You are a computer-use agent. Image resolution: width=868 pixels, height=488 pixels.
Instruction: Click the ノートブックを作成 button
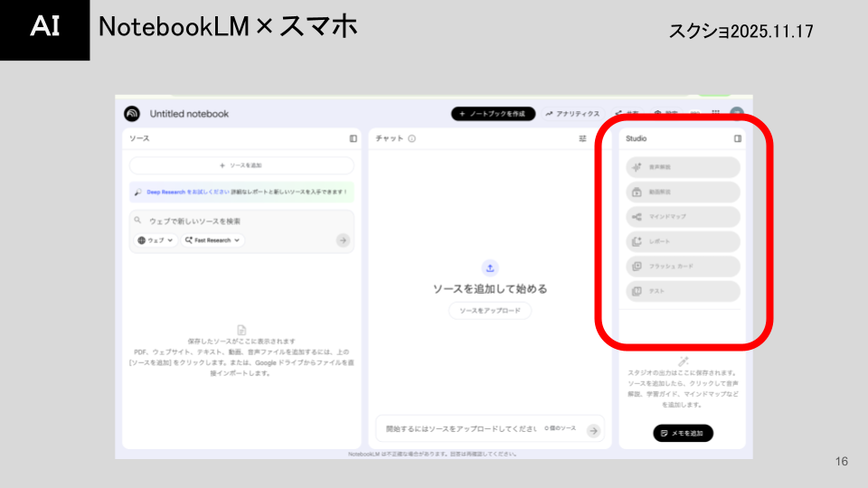(493, 114)
